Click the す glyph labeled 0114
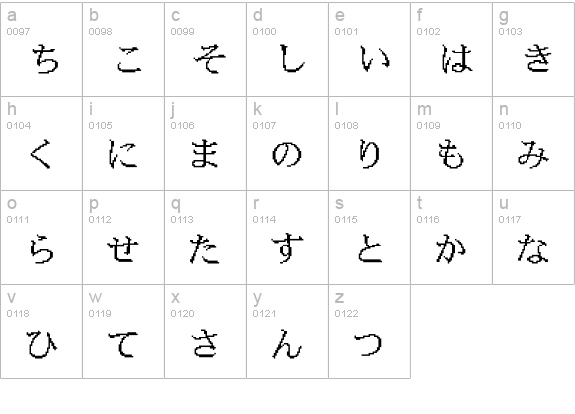Viewport: 575px width, 414px height. (x=287, y=249)
